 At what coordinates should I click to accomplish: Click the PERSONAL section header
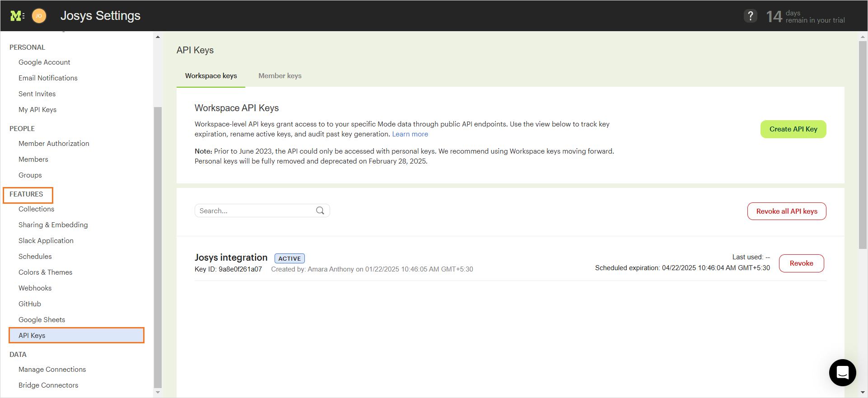click(27, 47)
